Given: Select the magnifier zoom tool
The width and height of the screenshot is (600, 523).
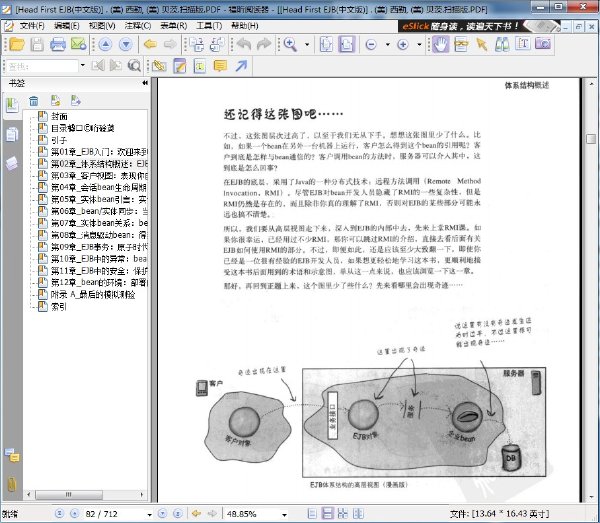Looking at the screenshot, I should pyautogui.click(x=290, y=44).
